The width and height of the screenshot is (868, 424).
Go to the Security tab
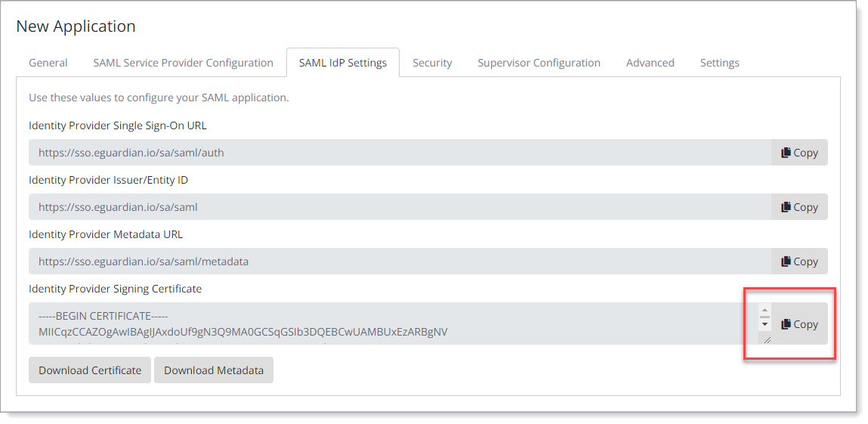pos(432,63)
